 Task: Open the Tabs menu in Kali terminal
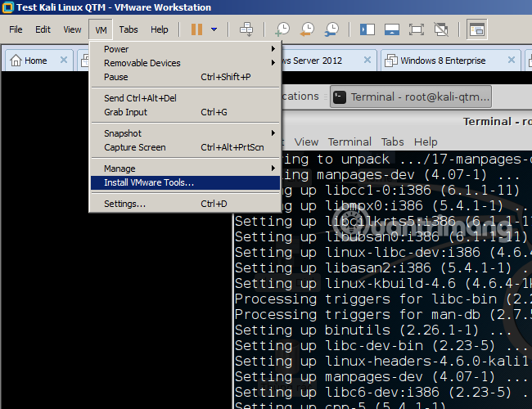[x=392, y=142]
